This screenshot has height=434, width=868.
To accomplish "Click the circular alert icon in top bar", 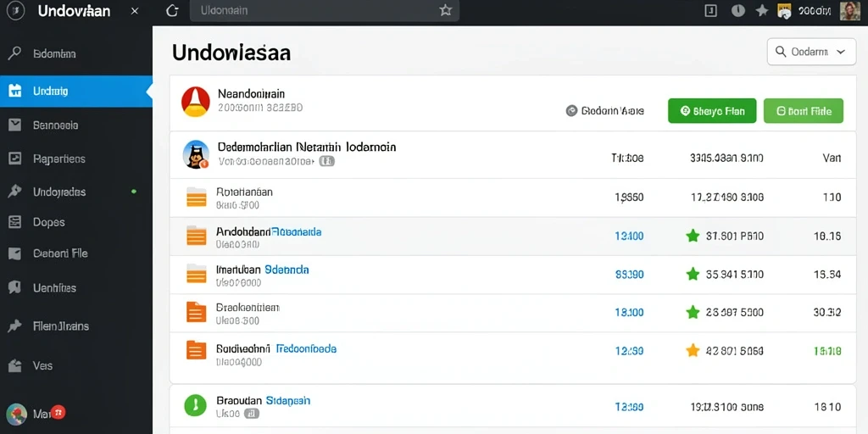I will coord(738,10).
